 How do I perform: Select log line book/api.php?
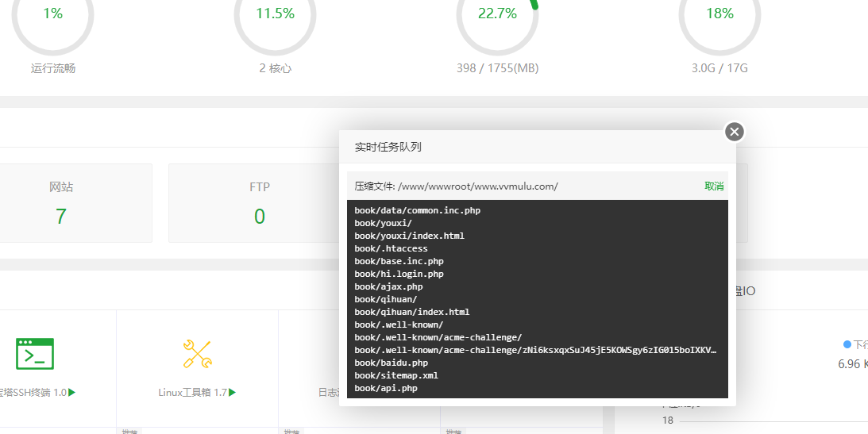pyautogui.click(x=386, y=389)
